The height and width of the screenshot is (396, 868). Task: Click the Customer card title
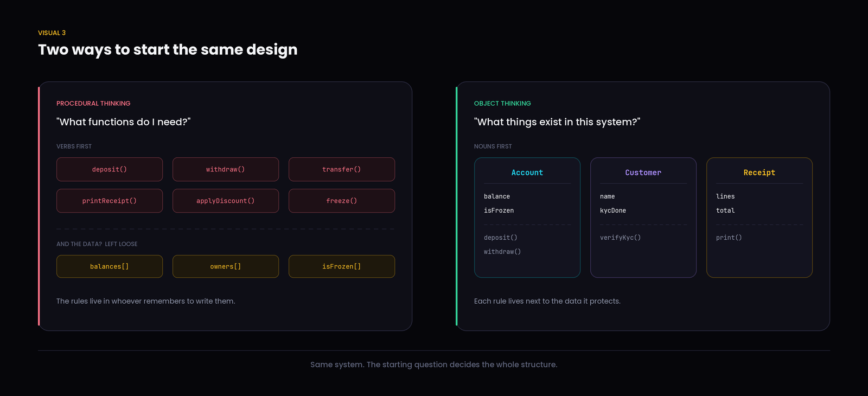pyautogui.click(x=643, y=173)
